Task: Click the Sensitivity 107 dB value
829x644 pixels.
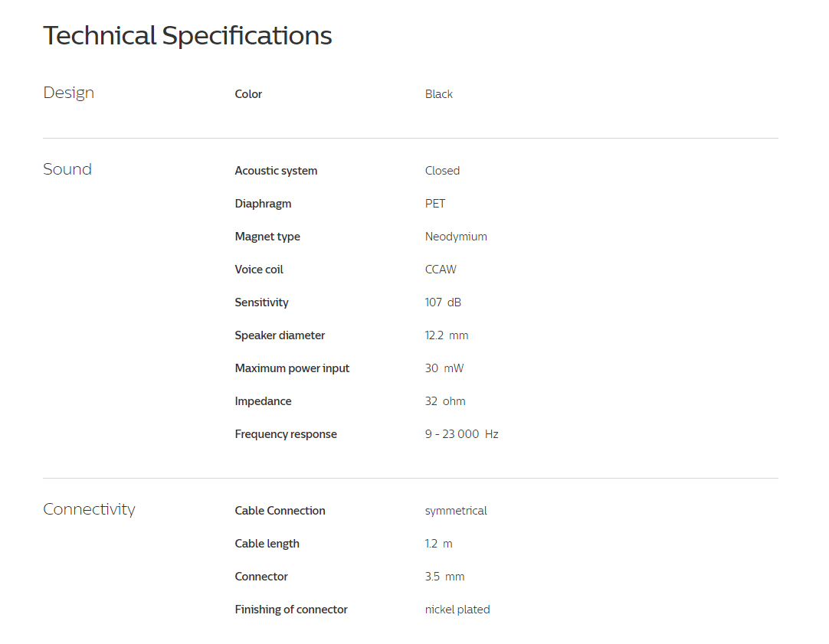Action: point(443,302)
